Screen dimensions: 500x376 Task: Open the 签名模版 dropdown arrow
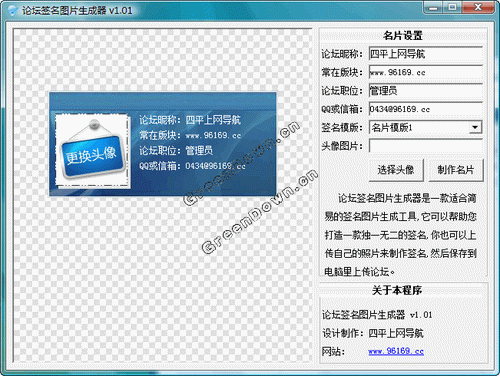click(x=475, y=127)
